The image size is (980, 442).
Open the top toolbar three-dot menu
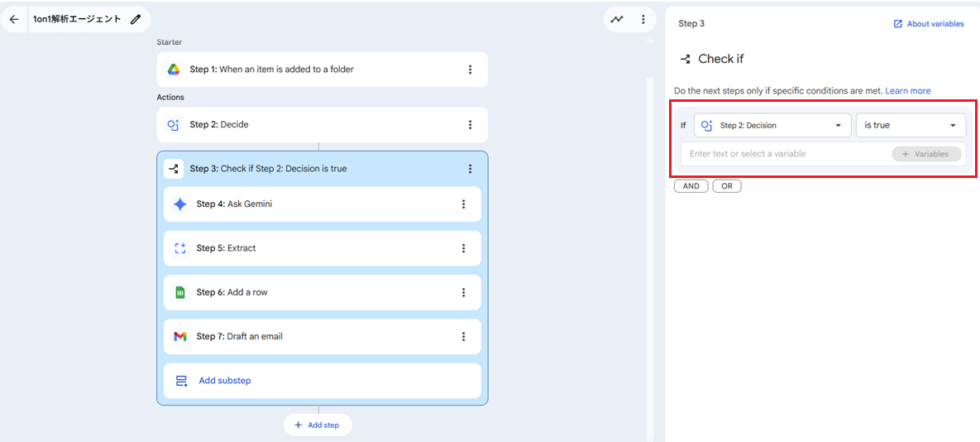[x=643, y=19]
